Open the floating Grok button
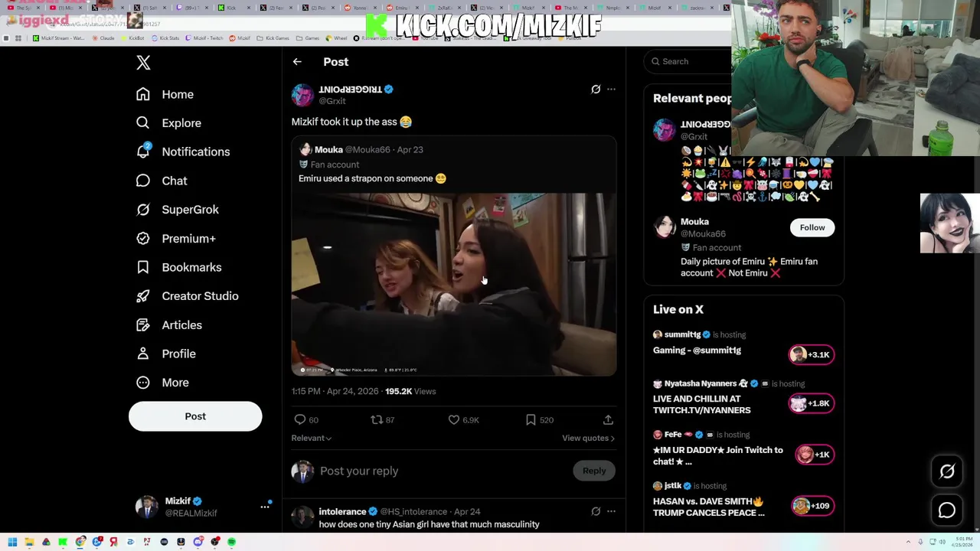980x551 pixels. pos(947,471)
